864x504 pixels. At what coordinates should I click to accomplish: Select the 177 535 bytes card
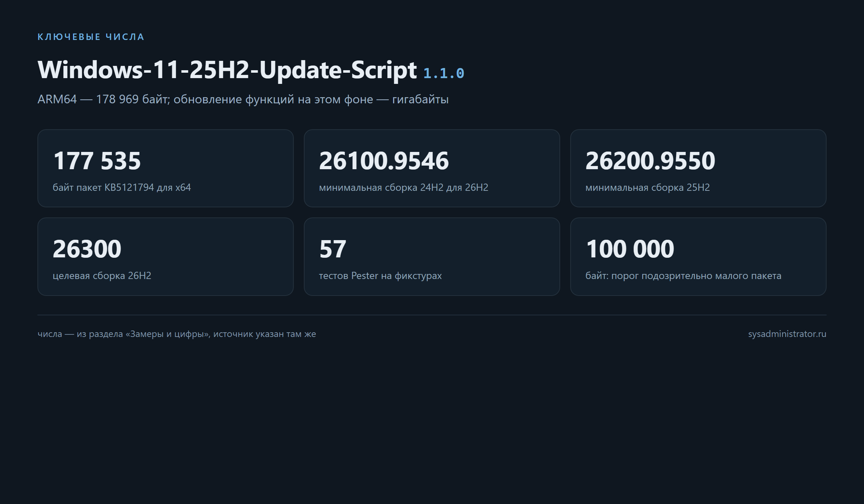(x=166, y=168)
